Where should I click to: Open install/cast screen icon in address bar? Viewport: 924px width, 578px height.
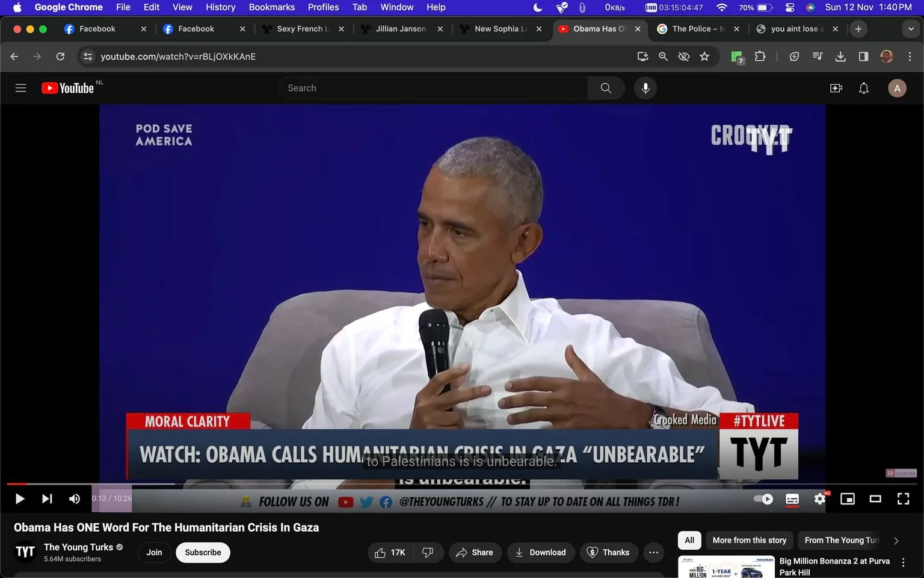[x=642, y=56]
